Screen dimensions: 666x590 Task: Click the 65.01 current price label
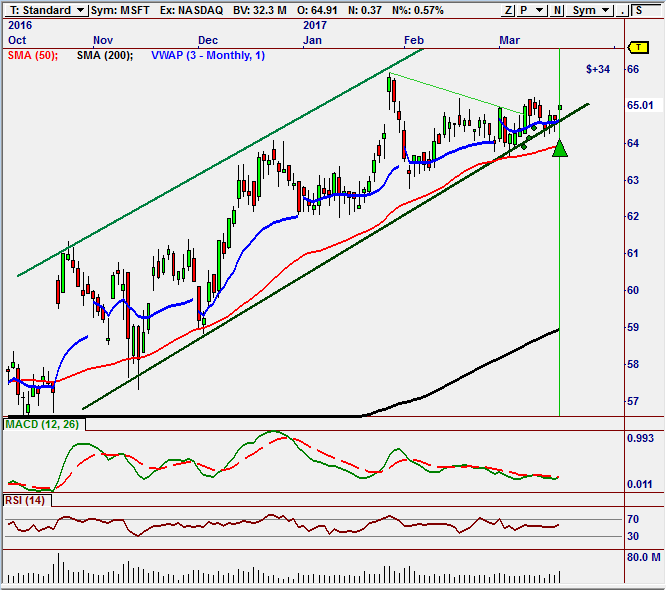[x=640, y=105]
